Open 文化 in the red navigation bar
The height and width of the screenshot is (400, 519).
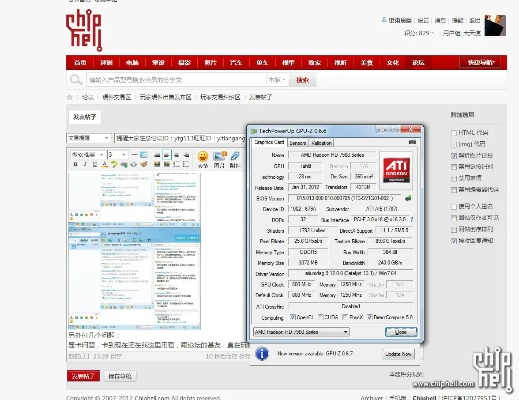393,62
